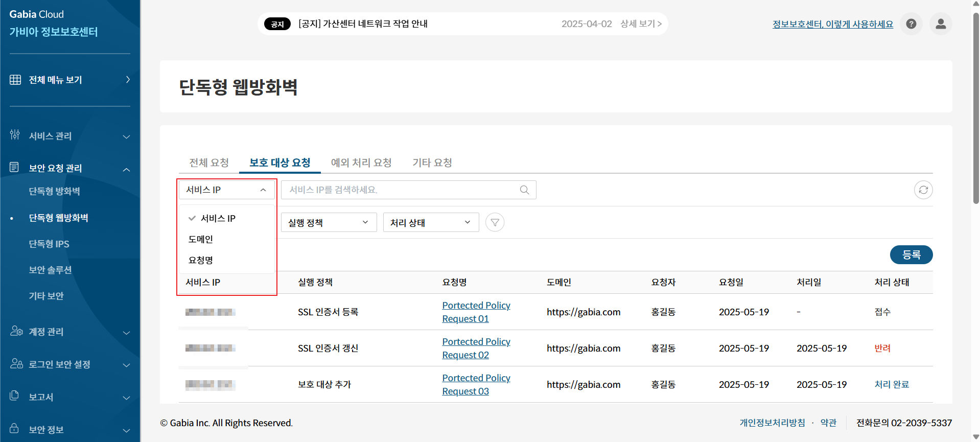
Task: Click the 보호 대상 추가 cell
Action: pos(324,384)
